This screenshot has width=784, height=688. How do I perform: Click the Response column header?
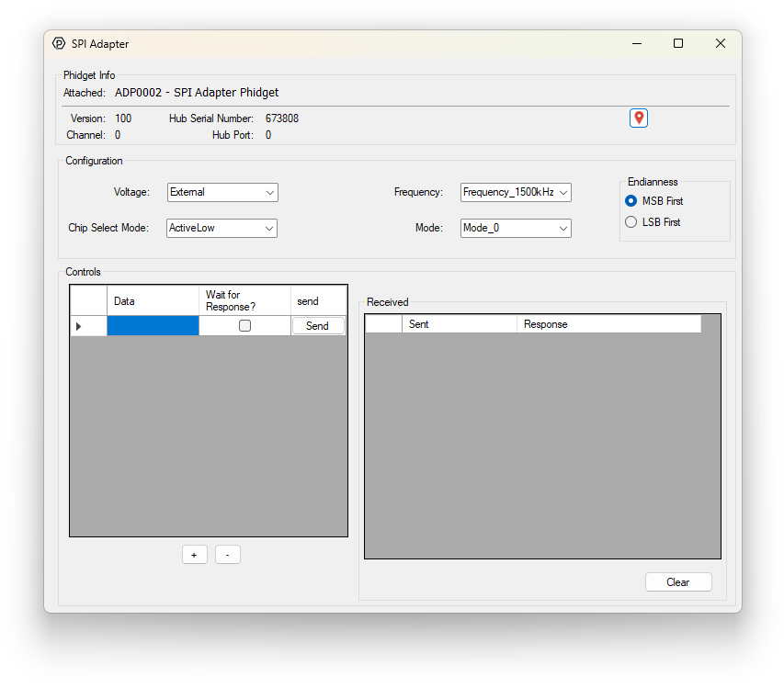click(608, 324)
